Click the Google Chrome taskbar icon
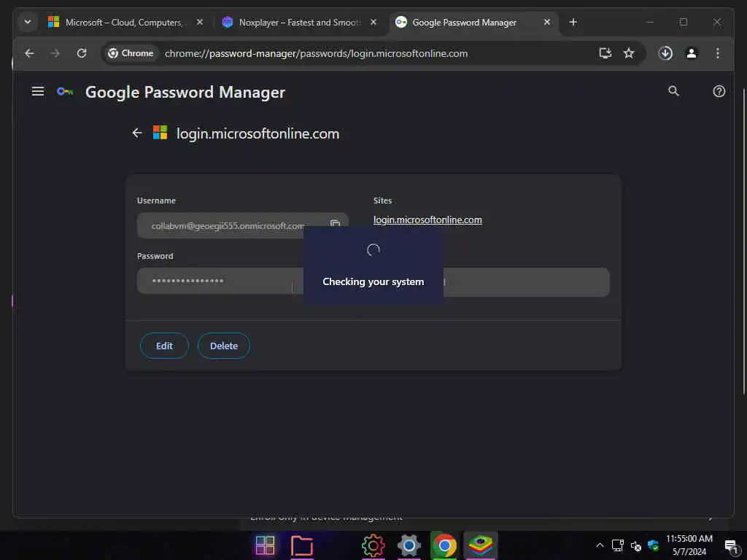 (444, 545)
